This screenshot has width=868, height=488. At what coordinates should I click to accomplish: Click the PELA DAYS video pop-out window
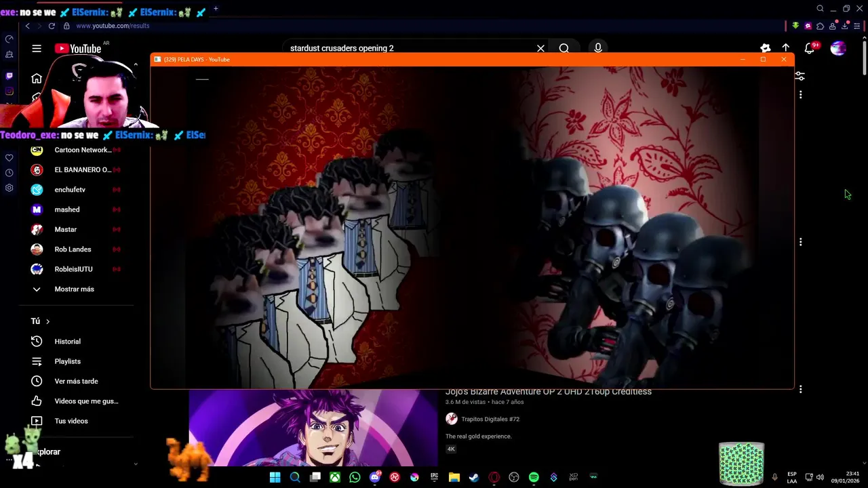472,227
